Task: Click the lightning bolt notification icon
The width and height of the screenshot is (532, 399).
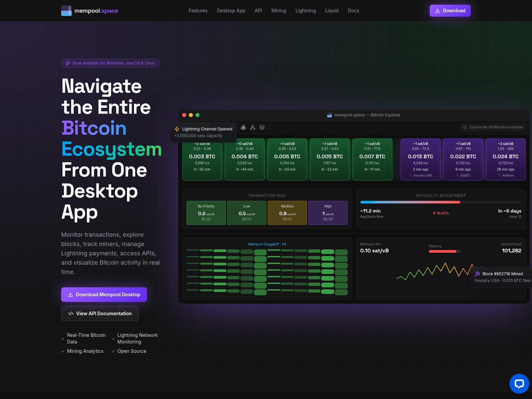Action: tap(177, 129)
